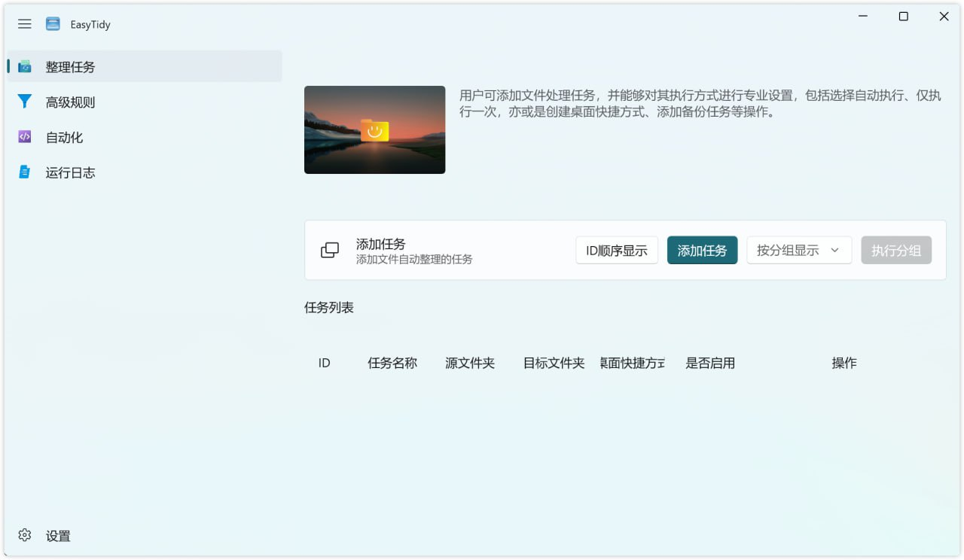Select the 整理任务 sidebar icon
The height and width of the screenshot is (560, 964).
(x=25, y=67)
